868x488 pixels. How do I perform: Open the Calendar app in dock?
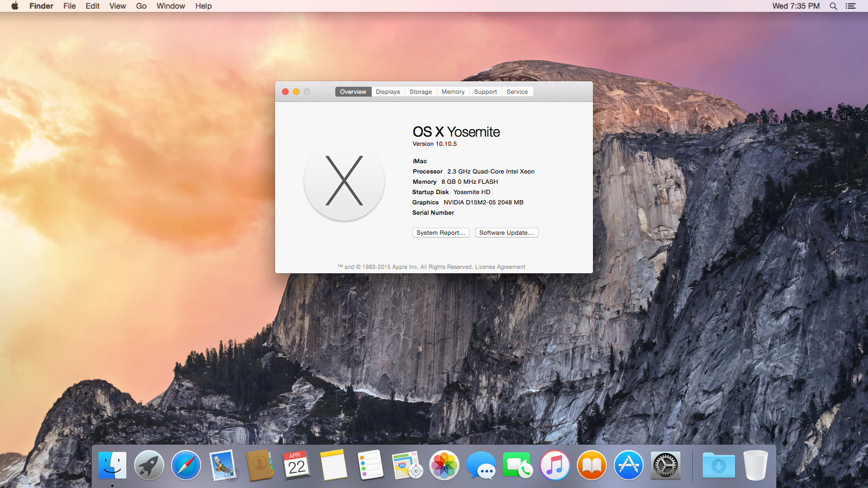coord(296,465)
